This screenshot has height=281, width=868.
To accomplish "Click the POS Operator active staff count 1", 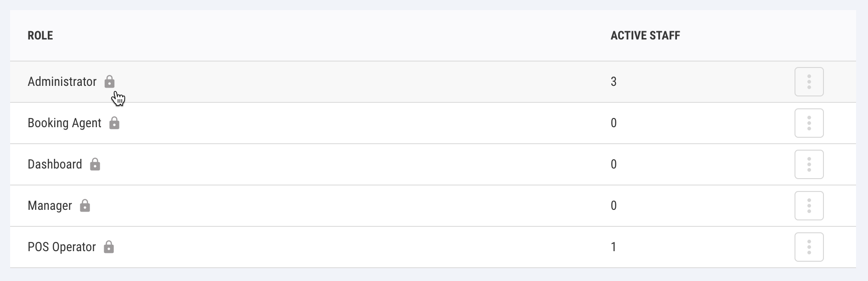I will (x=614, y=247).
